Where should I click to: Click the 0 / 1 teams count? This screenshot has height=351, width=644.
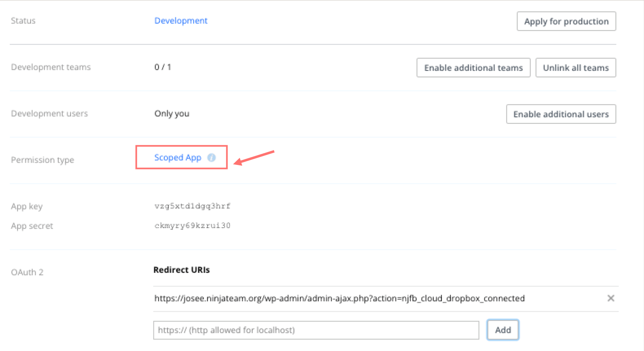click(163, 67)
